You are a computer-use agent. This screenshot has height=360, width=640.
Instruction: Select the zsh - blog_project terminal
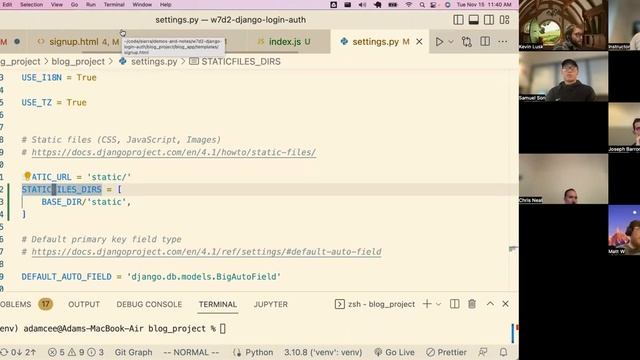[x=375, y=304]
